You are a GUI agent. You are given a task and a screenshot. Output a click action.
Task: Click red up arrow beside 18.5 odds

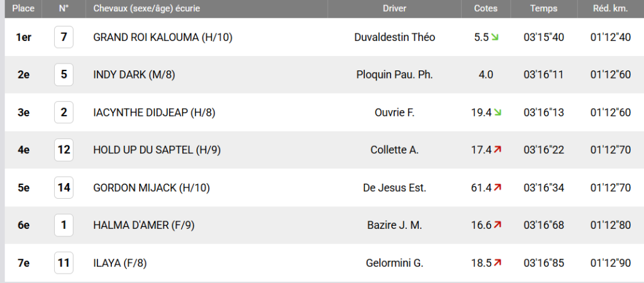point(497,262)
